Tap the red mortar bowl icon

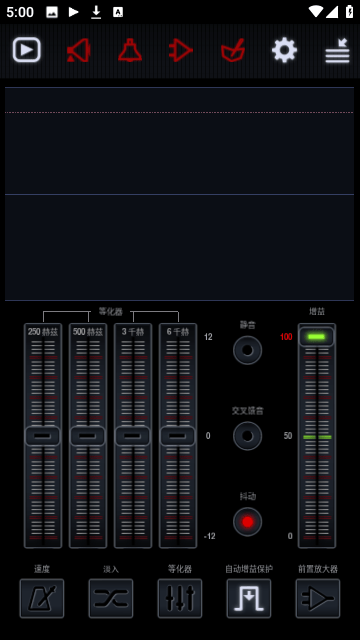233,50
